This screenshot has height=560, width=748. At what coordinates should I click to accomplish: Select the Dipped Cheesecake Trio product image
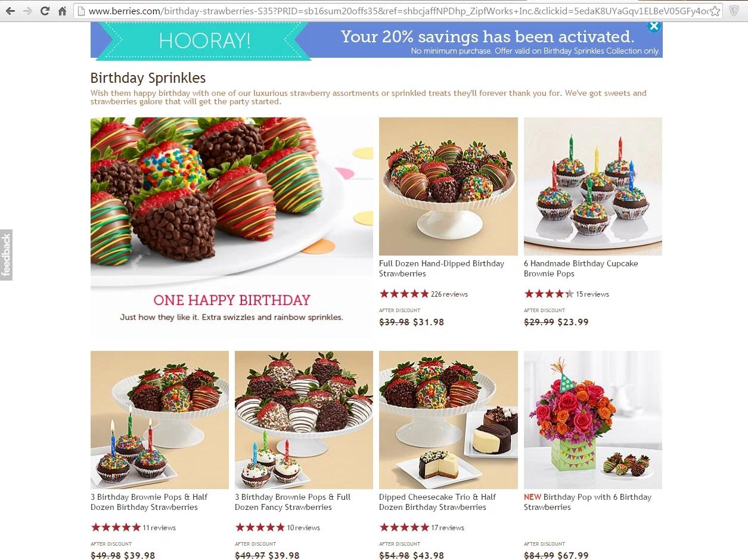tap(448, 420)
